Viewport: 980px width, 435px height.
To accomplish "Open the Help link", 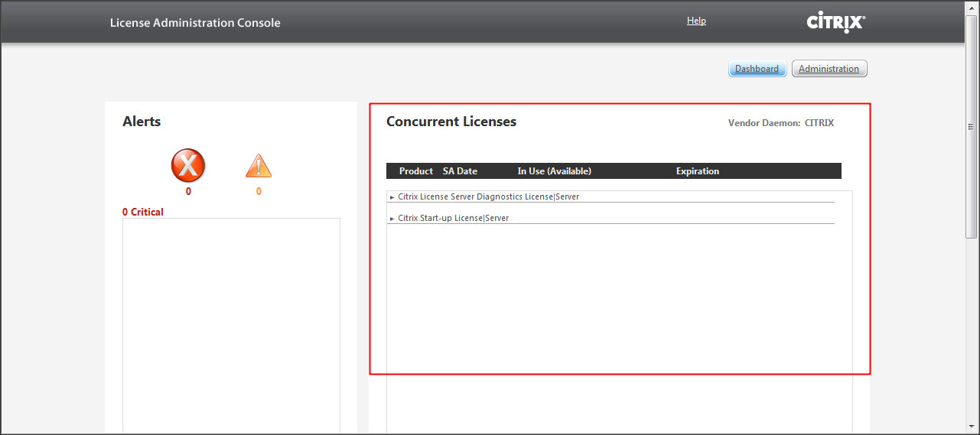I will (696, 21).
